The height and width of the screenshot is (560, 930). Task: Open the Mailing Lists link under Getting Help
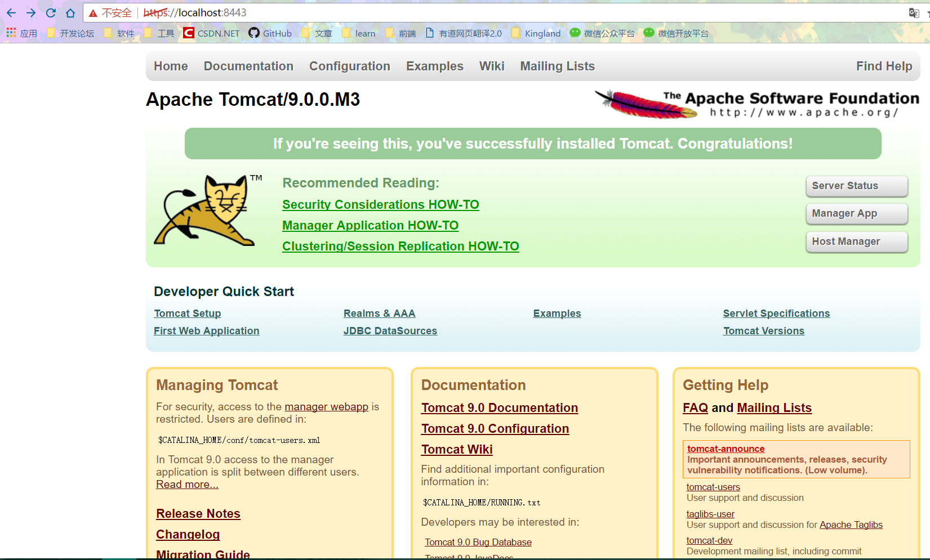click(775, 408)
